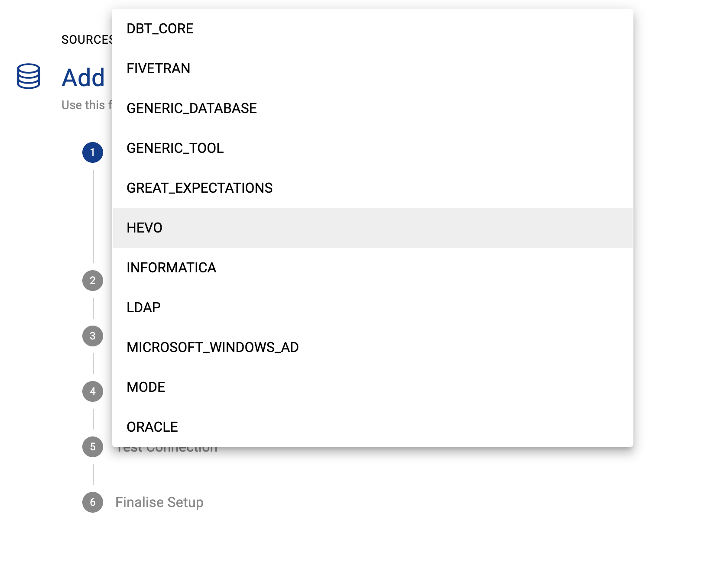Screen dimensions: 701x588
Task: Go to step 1 circle in the stepper
Action: (93, 152)
